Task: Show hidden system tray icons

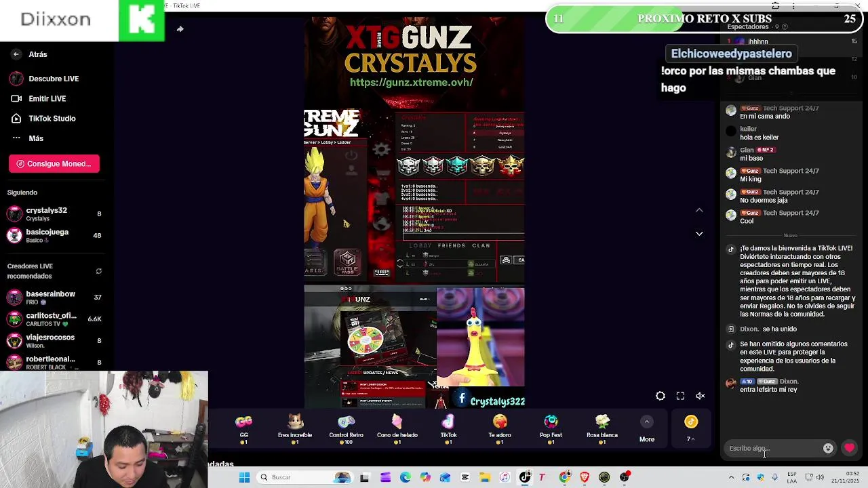Action: pos(731,477)
